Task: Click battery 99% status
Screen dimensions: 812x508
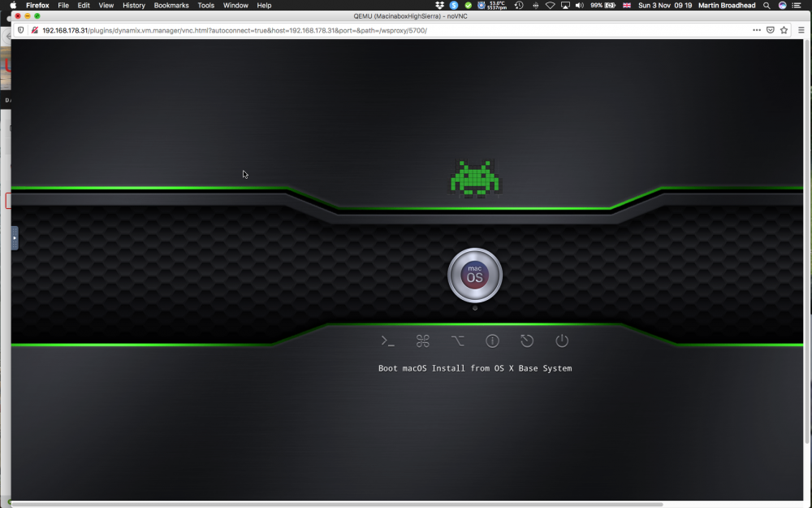Action: point(603,5)
